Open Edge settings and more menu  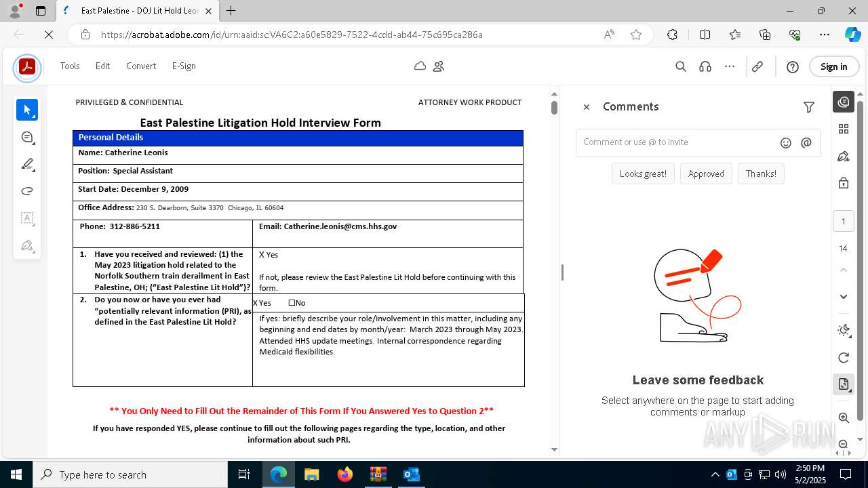(x=825, y=35)
